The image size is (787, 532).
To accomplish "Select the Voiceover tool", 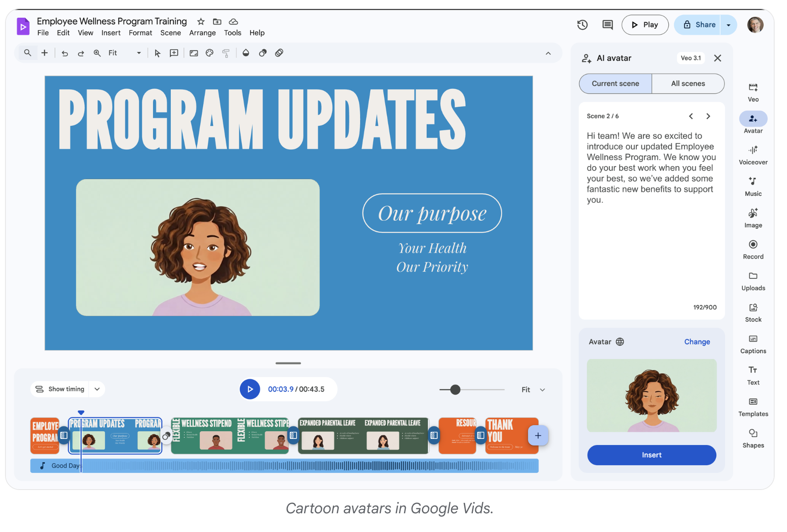I will coord(753,155).
